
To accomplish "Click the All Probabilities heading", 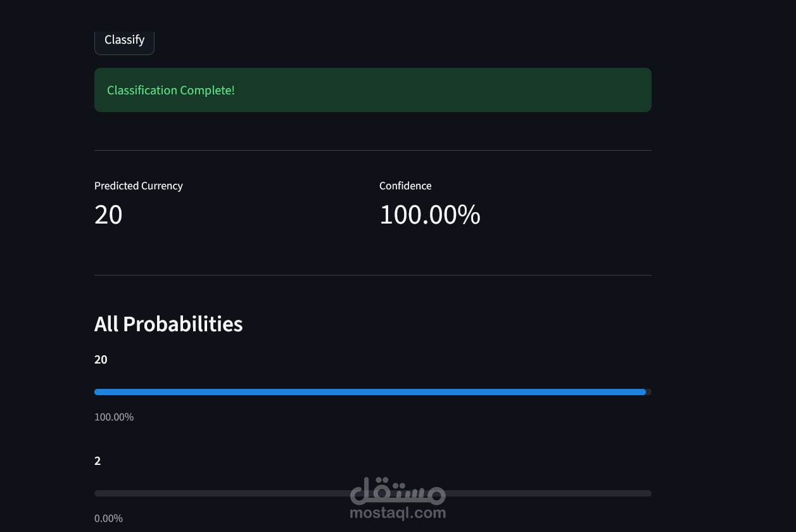I will point(168,324).
